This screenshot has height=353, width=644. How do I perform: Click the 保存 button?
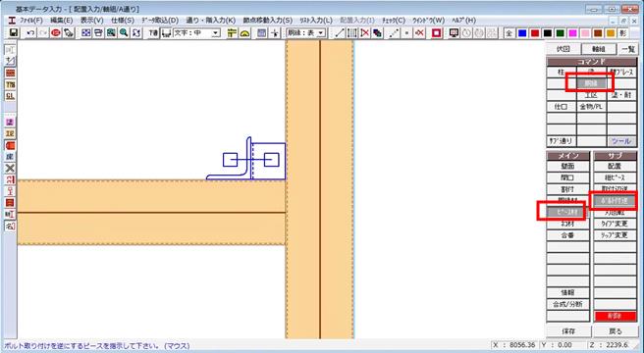[x=568, y=331]
